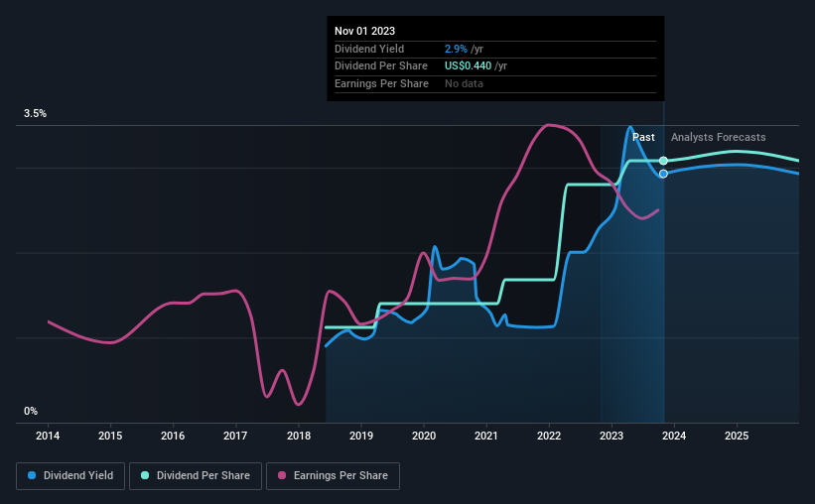
Task: Click the 'Dividend Per Share' tooltip row label
Action: click(x=381, y=66)
